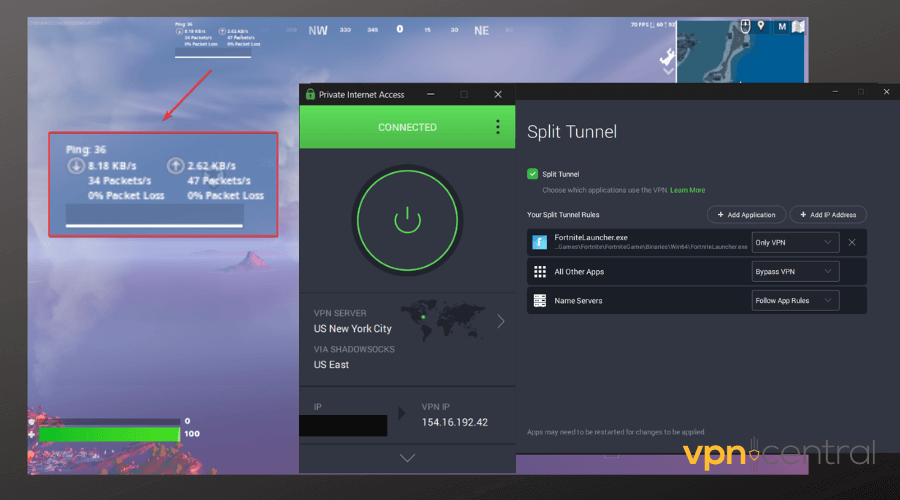Viewport: 900px width, 500px height.
Task: Click the M key hint beside the minimap
Action: tap(782, 26)
